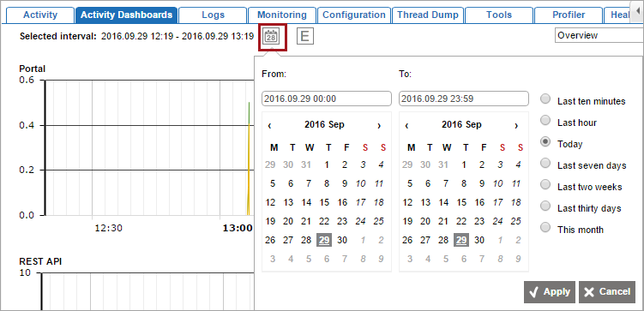Screen dimensions: 644x311
Task: Cancel the date interval selection
Action: click(607, 292)
